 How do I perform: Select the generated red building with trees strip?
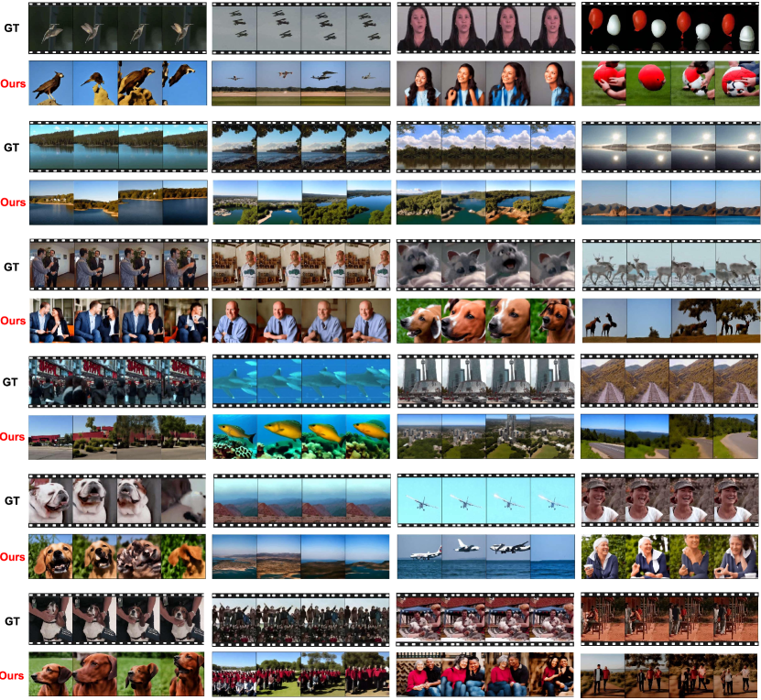[117, 437]
